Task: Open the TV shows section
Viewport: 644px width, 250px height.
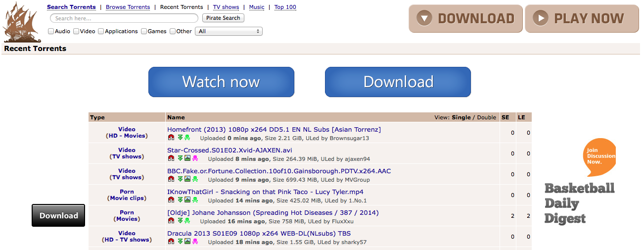Action: click(x=226, y=7)
